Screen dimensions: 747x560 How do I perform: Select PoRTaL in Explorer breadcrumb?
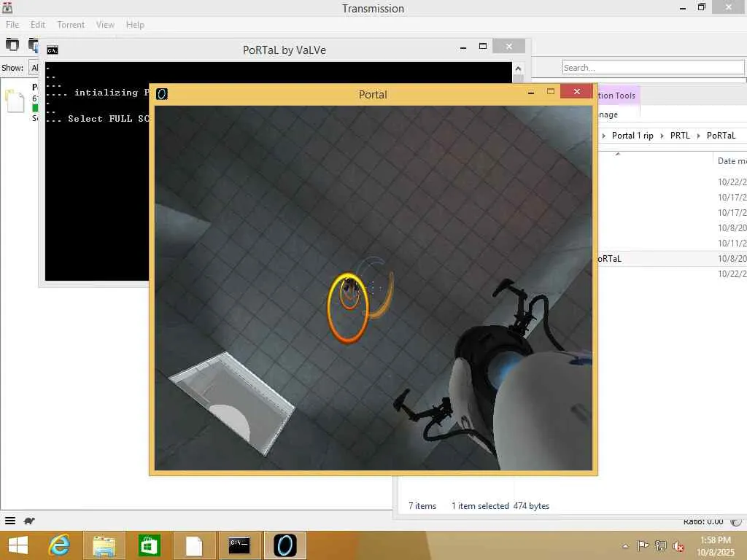pyautogui.click(x=721, y=136)
